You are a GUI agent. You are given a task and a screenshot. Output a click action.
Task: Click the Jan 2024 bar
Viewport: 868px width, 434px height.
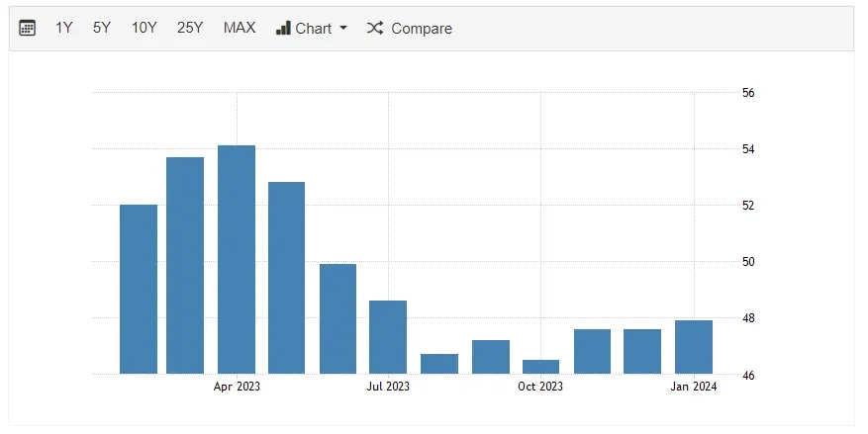click(694, 347)
